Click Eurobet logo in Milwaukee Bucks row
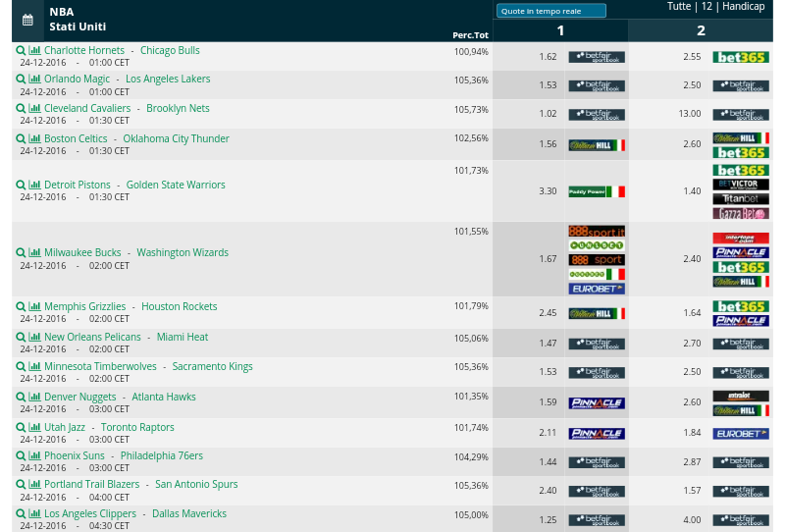 [x=597, y=289]
